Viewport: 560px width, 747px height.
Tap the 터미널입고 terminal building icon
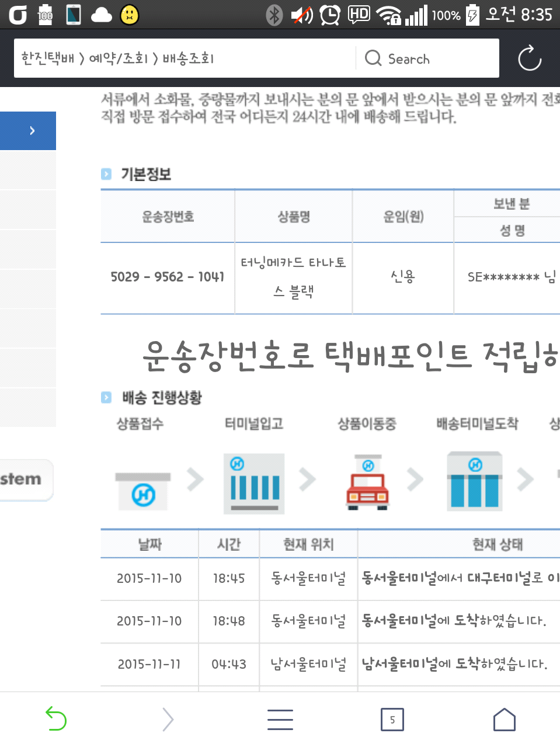255,483
